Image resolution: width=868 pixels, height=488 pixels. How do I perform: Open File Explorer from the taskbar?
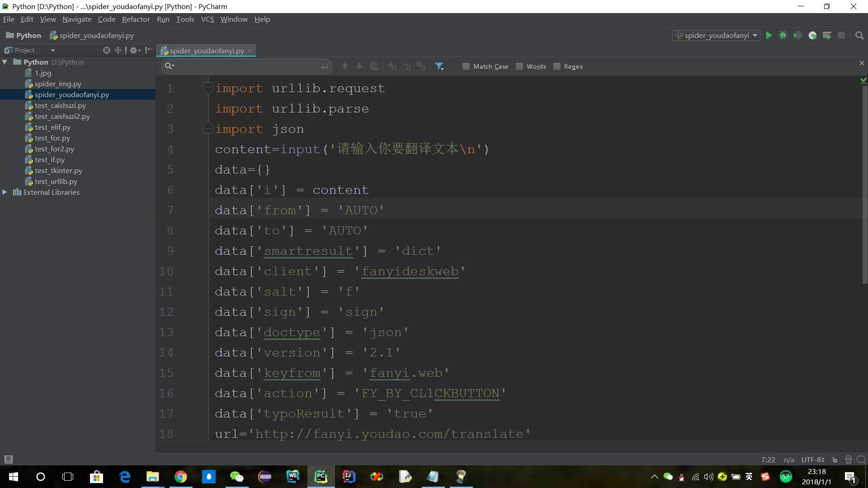click(x=153, y=476)
